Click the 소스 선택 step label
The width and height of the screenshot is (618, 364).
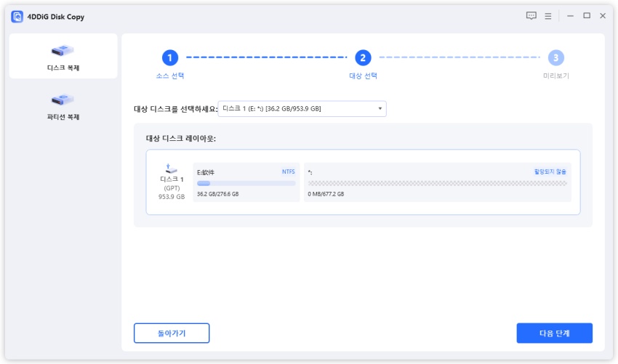[170, 76]
